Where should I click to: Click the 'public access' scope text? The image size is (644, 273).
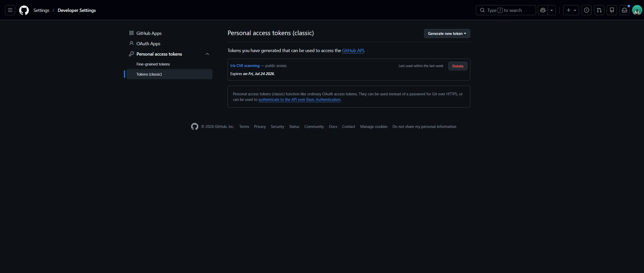click(276, 65)
